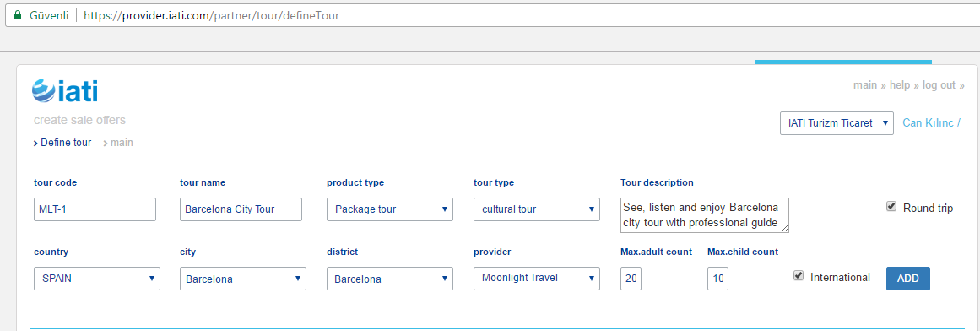
Task: Click the 'Güvenli' secure label
Action: pos(49,15)
